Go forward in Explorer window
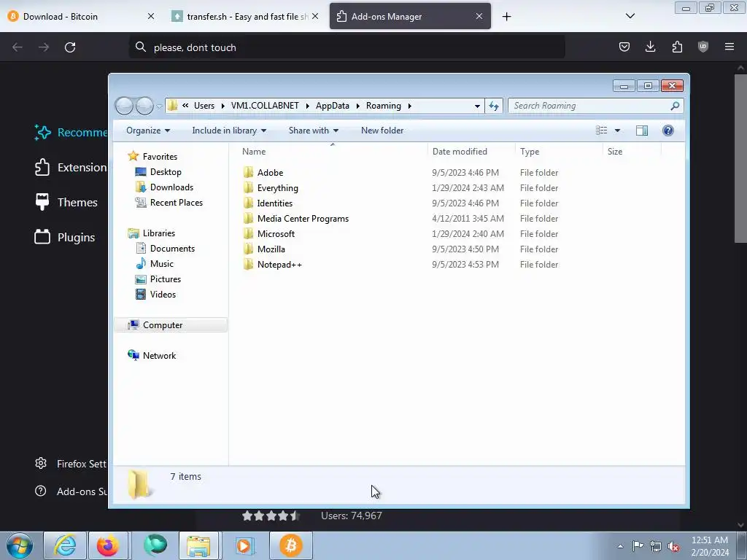The width and height of the screenshot is (747, 560). pos(144,106)
